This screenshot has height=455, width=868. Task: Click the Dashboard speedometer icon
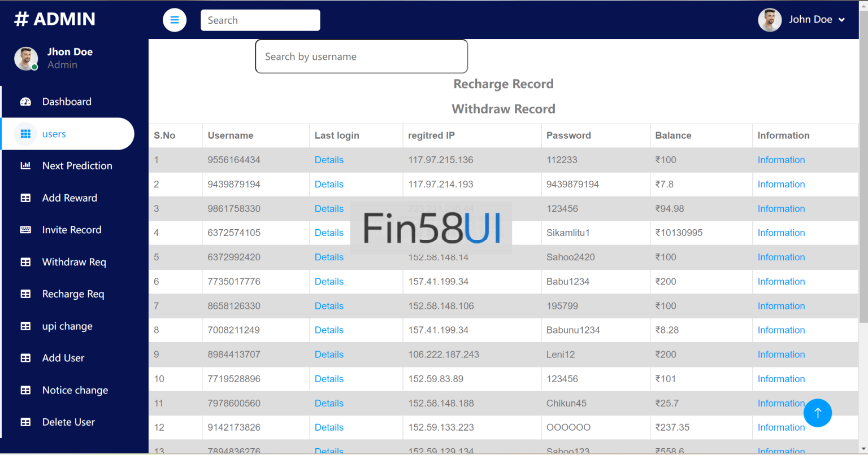[x=25, y=102]
